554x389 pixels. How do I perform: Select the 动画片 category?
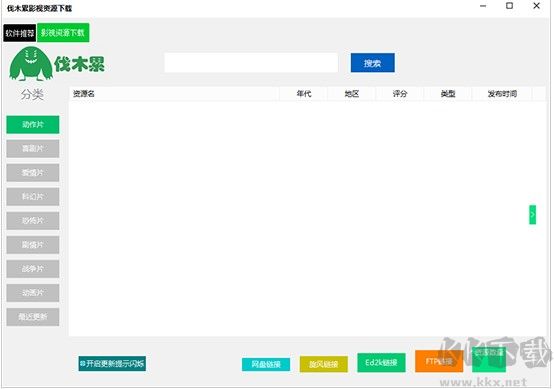[33, 293]
